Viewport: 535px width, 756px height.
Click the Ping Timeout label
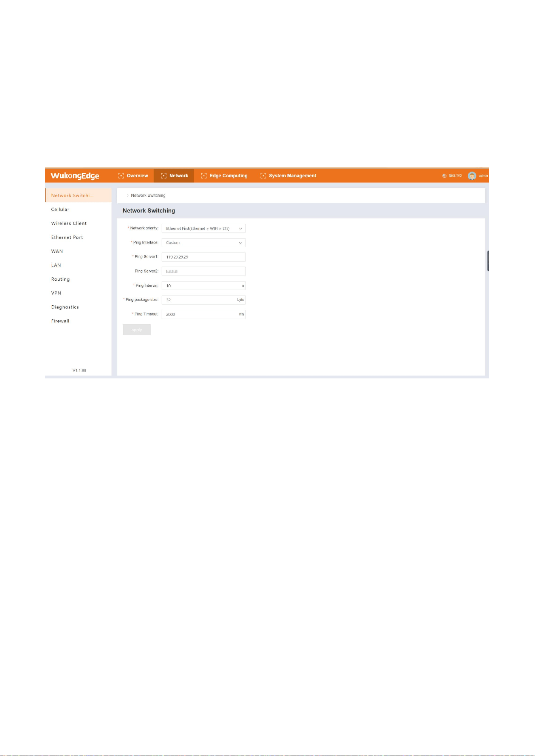[146, 314]
